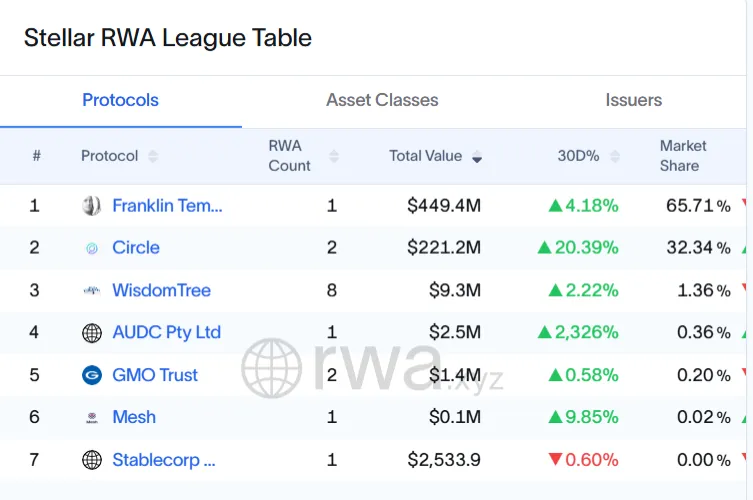Go to the WisdomTree protocol page
Screen dimensions: 753x500
click(x=161, y=291)
